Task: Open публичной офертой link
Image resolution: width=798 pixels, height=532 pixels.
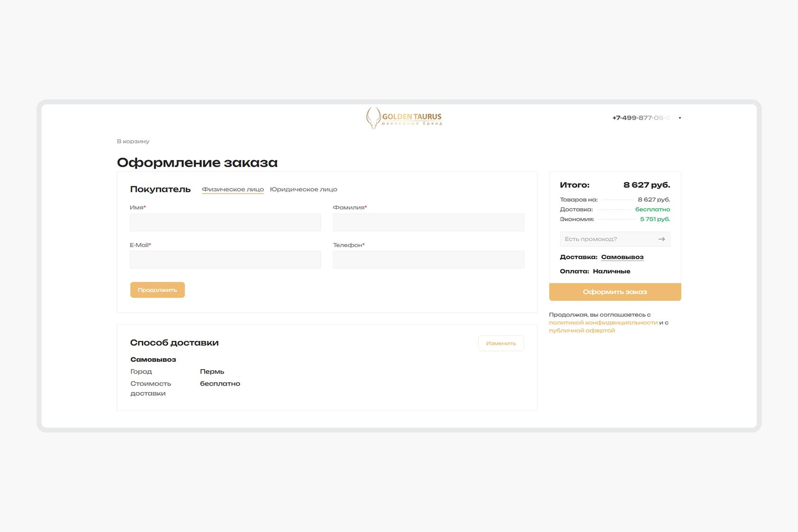Action: pyautogui.click(x=582, y=331)
